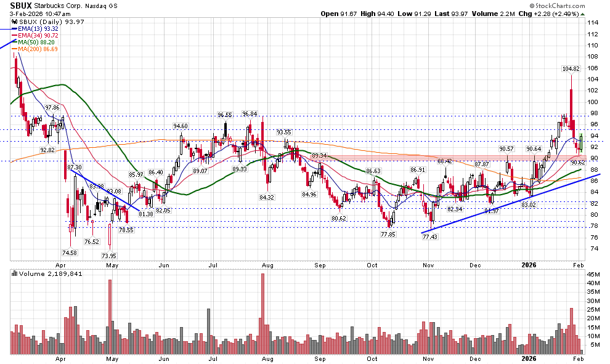Click the 104.82 peak price label

[571, 69]
